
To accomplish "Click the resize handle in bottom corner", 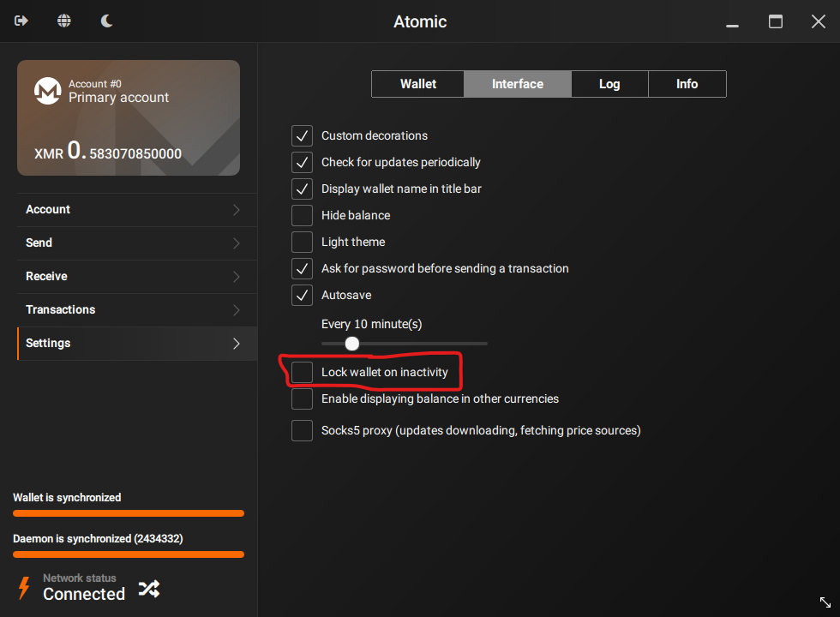I will point(825,602).
